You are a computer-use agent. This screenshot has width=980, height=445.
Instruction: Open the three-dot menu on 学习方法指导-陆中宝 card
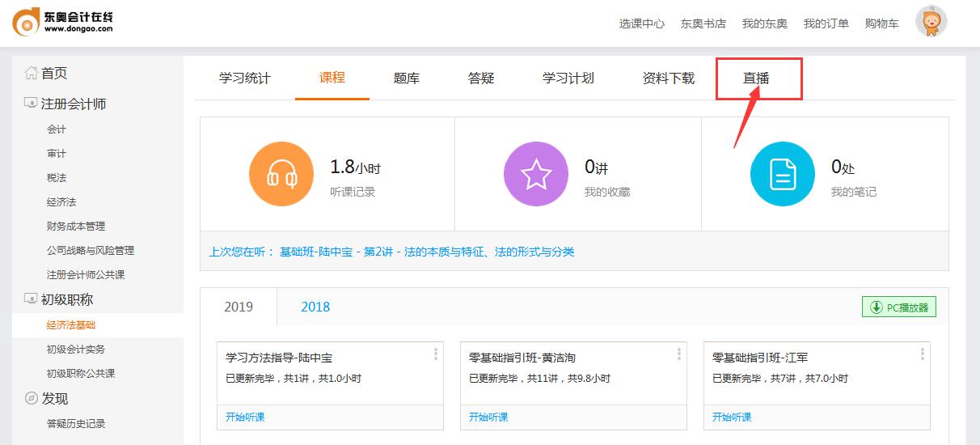(435, 354)
